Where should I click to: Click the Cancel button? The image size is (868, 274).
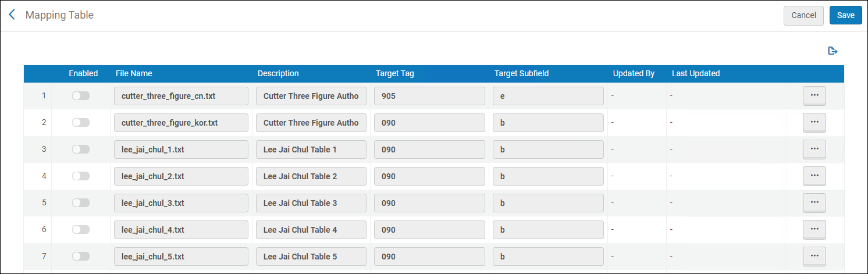coord(803,16)
